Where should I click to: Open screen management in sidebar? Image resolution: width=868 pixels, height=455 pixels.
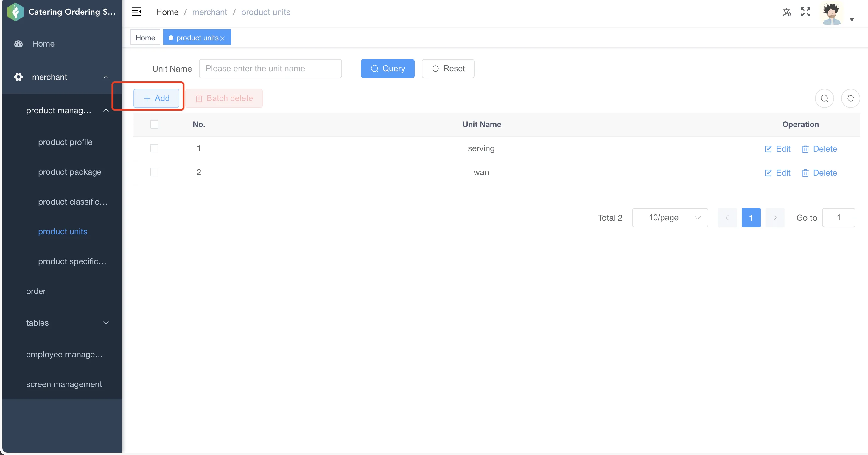[x=62, y=384]
